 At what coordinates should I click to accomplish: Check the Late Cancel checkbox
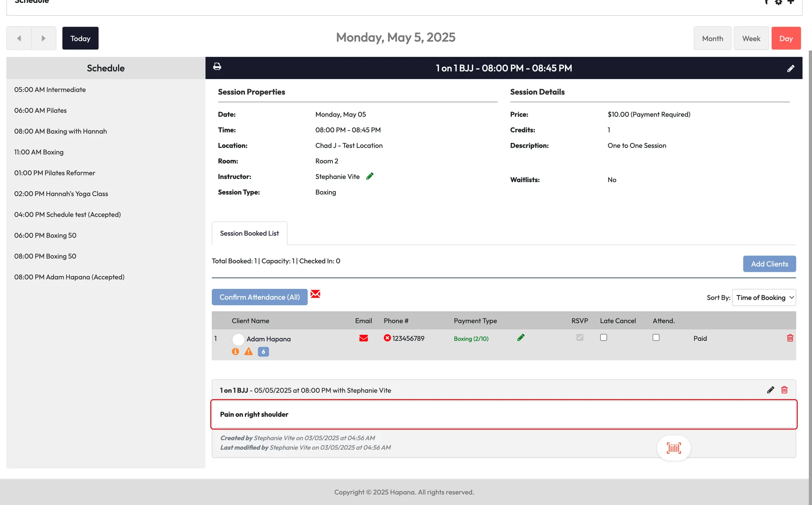(x=603, y=338)
